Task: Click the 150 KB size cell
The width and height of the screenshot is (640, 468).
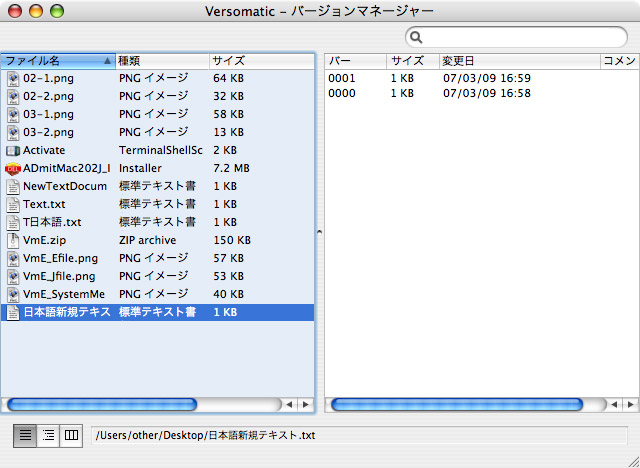Action: [x=232, y=240]
